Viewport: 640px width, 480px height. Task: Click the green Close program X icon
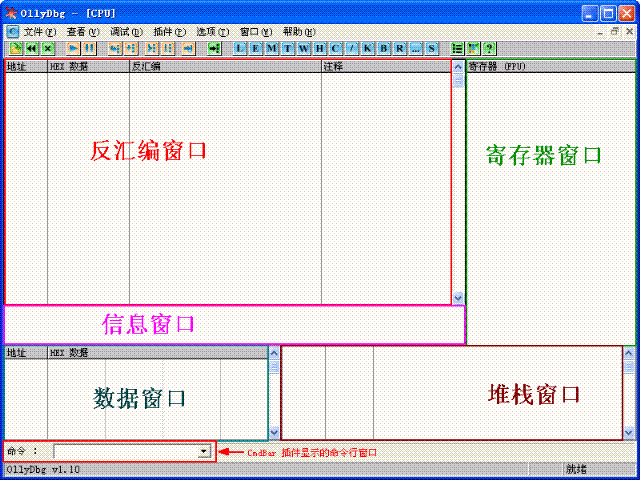click(x=48, y=49)
